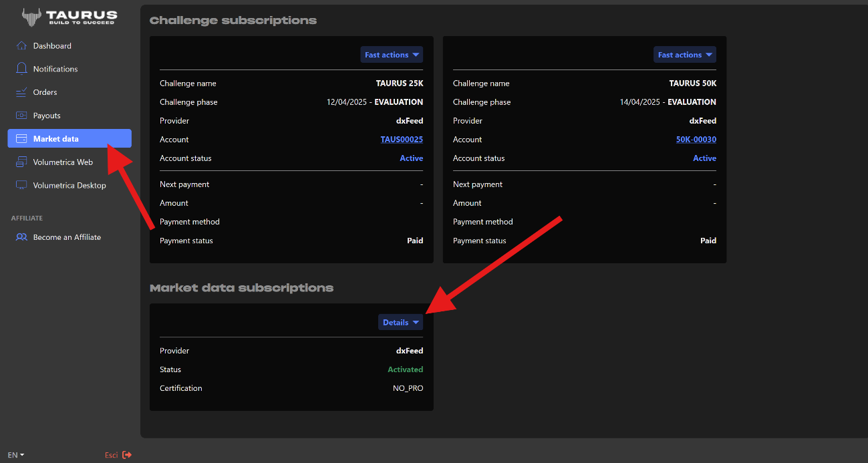This screenshot has width=868, height=463.
Task: Click the Active status of TAURUS 50K
Action: [x=705, y=158]
